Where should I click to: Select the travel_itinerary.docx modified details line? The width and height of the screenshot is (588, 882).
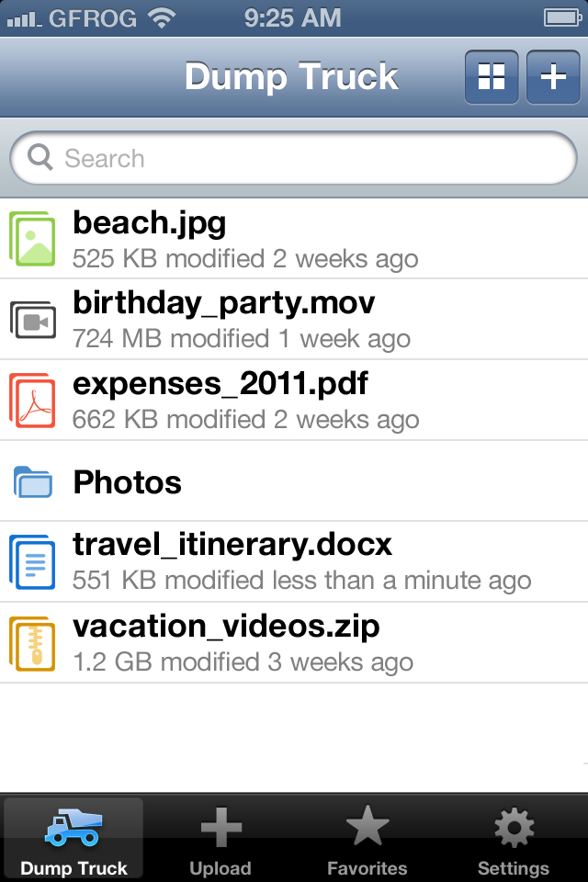pyautogui.click(x=302, y=581)
